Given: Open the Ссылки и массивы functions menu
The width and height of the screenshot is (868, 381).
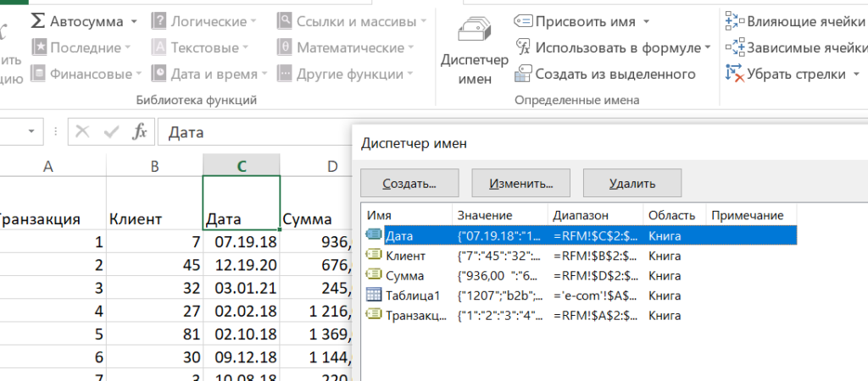Looking at the screenshot, I should (x=352, y=22).
